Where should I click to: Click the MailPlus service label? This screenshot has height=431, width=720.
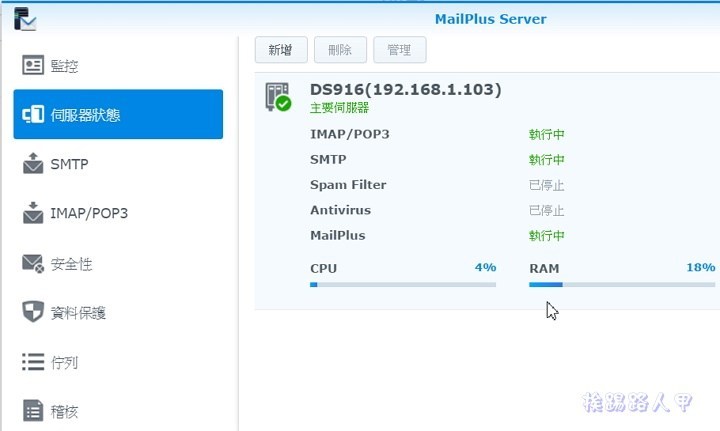[x=338, y=235]
